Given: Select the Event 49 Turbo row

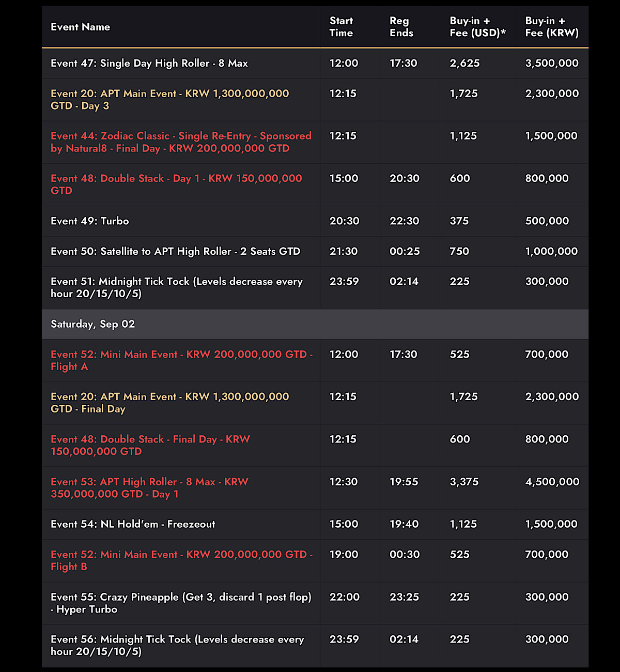Looking at the screenshot, I should 315,221.
